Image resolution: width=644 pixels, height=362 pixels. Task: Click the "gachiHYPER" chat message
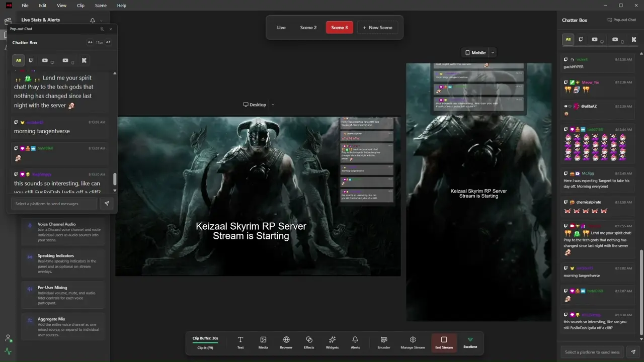click(575, 66)
